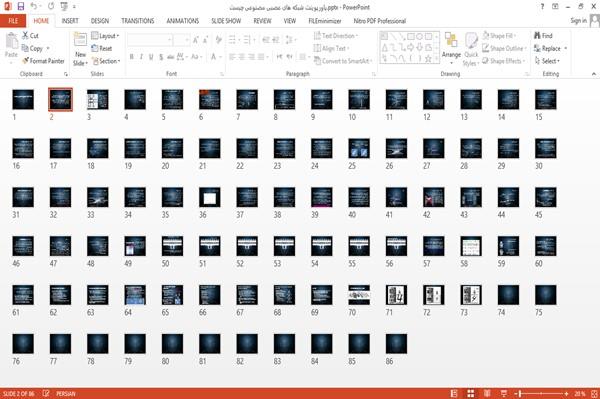Viewport: 600px width, 399px height.
Task: Activate the Format Painter tool
Action: coord(43,61)
